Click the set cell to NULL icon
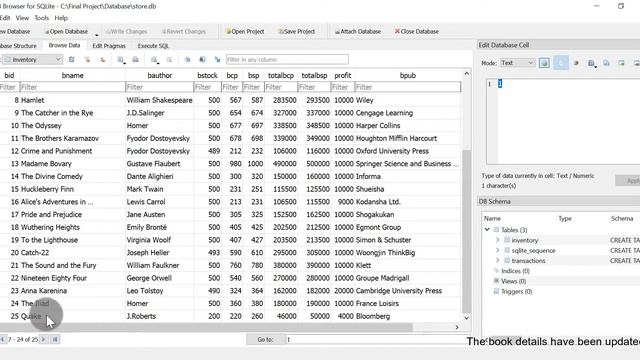This screenshot has height=360, width=640. coord(576,63)
